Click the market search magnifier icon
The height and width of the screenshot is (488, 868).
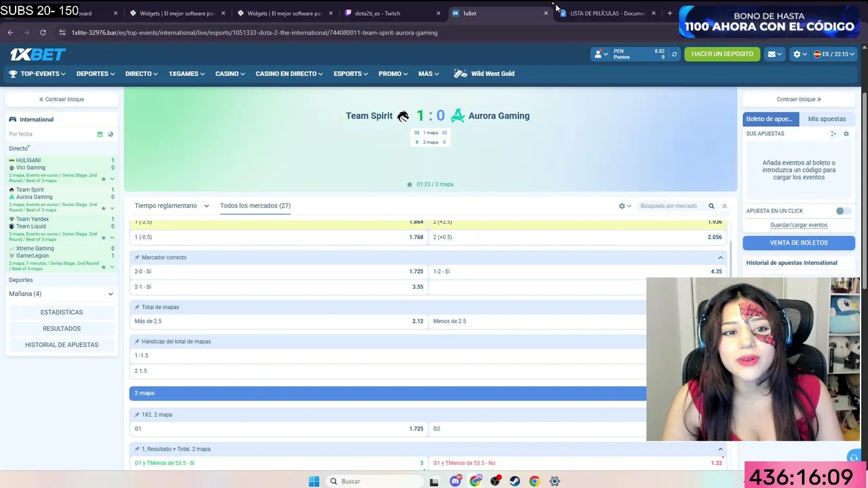711,206
